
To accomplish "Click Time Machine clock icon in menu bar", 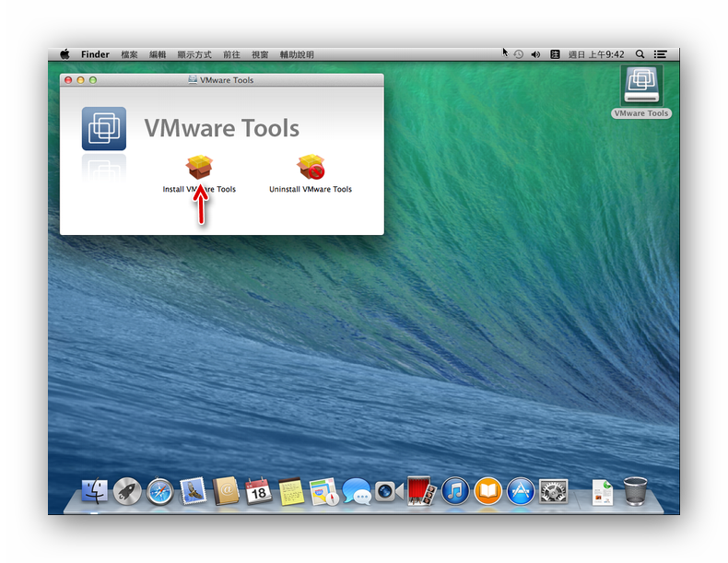I will tap(519, 54).
